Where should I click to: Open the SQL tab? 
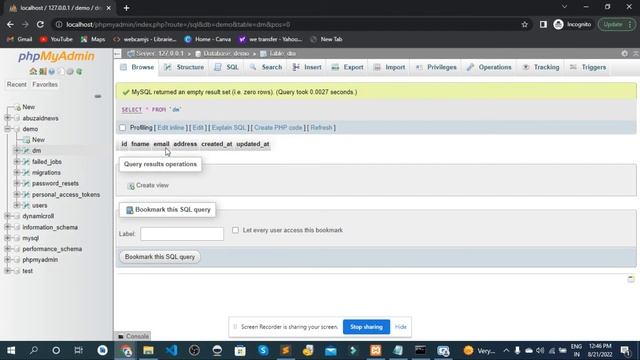[227, 67]
